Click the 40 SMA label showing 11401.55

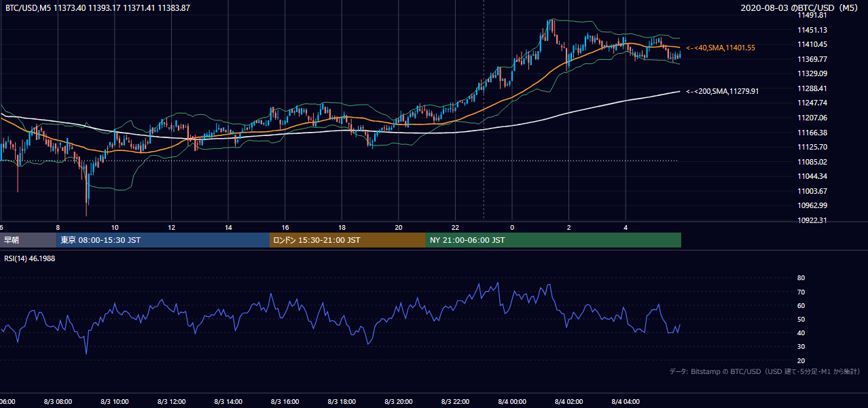coord(720,48)
